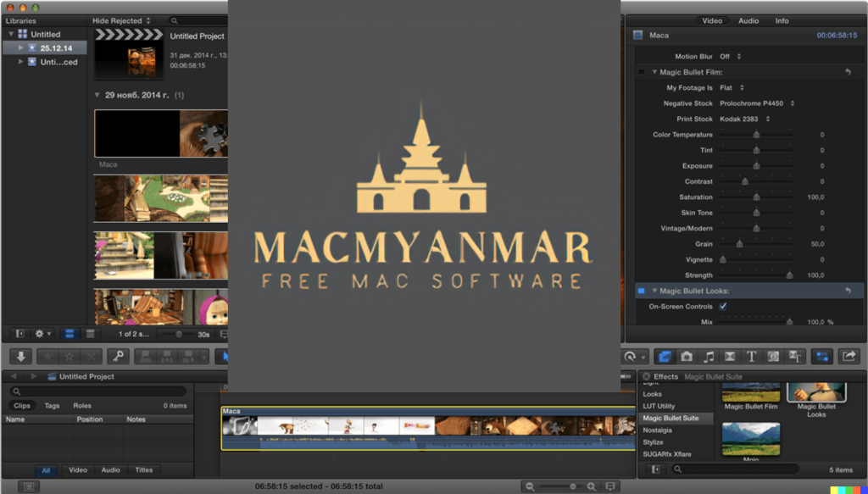The image size is (868, 494).
Task: Toggle the On-Screen Controls checkbox
Action: (722, 306)
